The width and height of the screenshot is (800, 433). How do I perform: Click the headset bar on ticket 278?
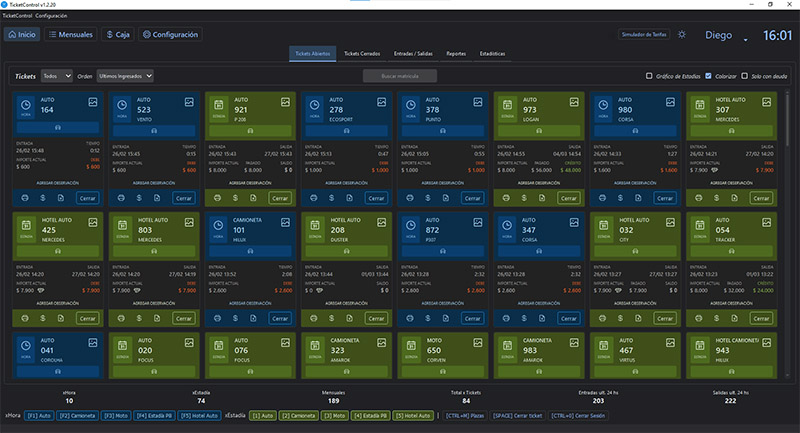point(347,130)
